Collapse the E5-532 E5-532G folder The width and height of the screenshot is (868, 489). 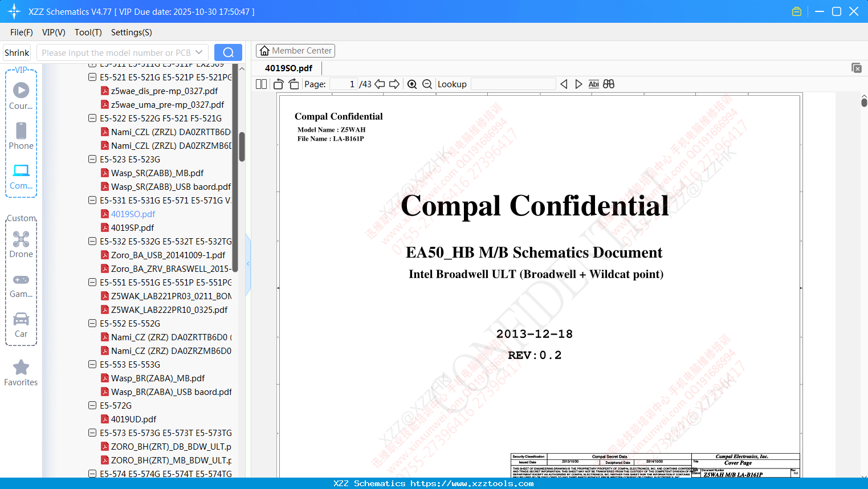point(92,241)
